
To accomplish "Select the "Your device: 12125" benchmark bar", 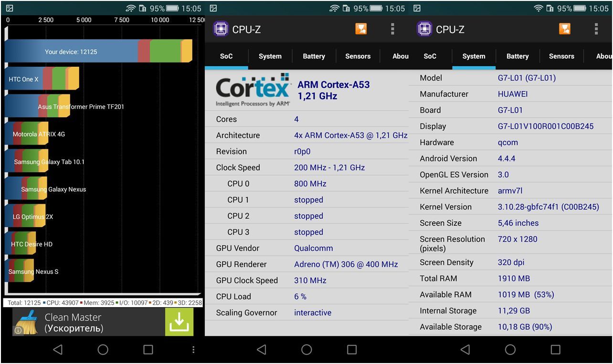I will (x=98, y=52).
